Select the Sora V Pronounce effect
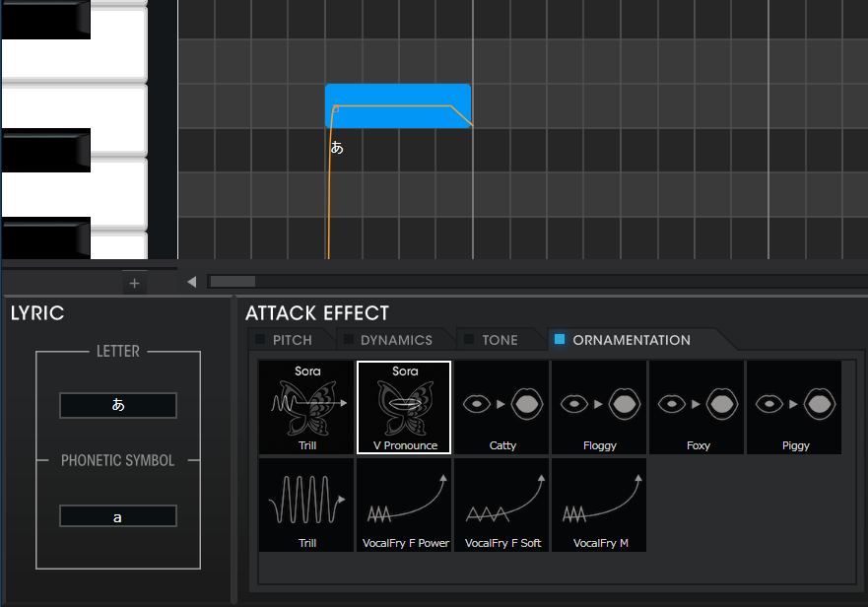 click(404, 408)
